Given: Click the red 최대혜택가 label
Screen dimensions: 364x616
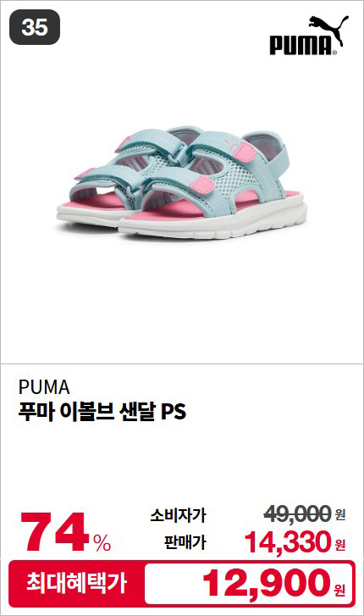Looking at the screenshot, I should pyautogui.click(x=76, y=583).
